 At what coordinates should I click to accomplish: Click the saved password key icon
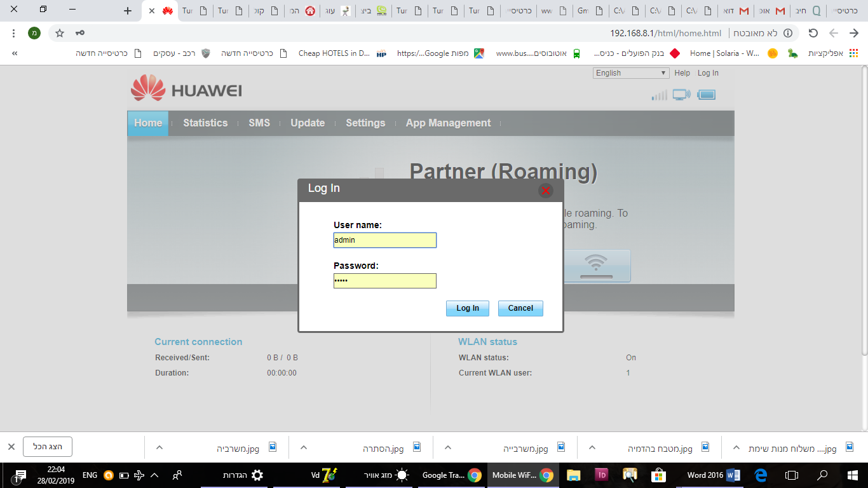click(x=79, y=33)
